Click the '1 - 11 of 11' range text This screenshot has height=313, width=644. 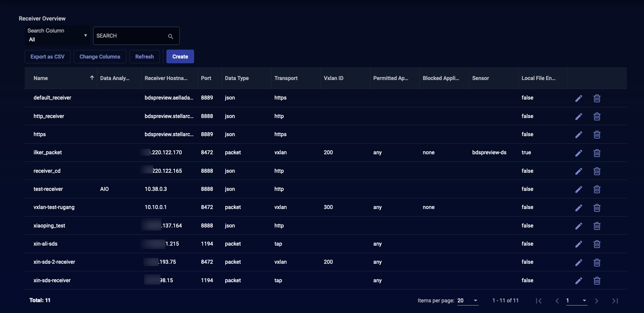pyautogui.click(x=505, y=301)
